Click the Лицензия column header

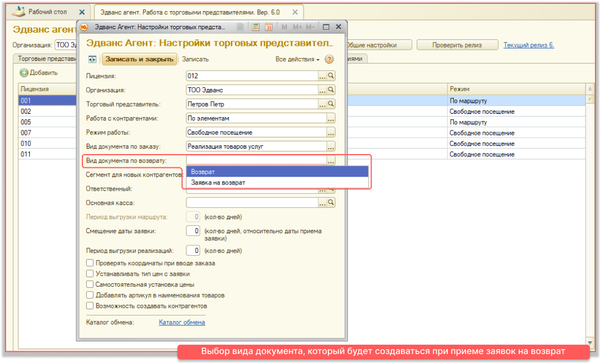point(47,89)
